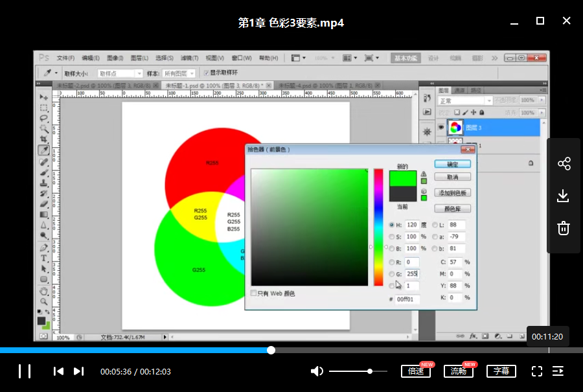Click the hex value field showing 00ff01
583x392 pixels.
[x=407, y=299]
